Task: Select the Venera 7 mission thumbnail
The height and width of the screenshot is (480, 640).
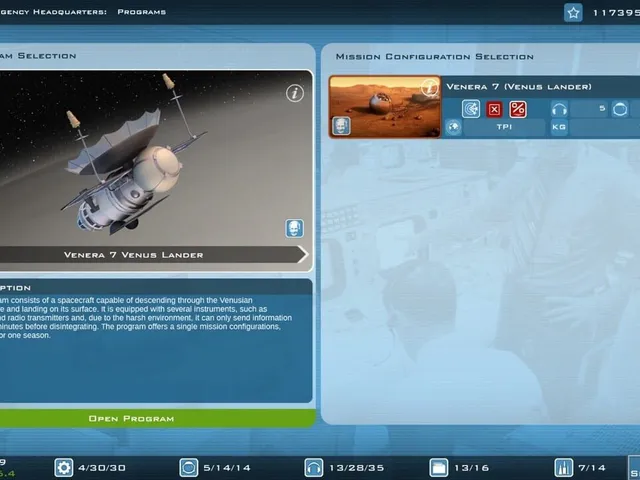Action: pyautogui.click(x=385, y=107)
